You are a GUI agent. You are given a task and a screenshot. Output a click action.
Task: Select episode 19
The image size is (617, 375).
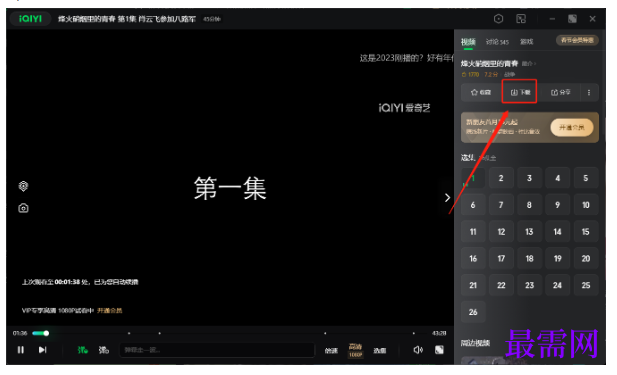click(558, 259)
